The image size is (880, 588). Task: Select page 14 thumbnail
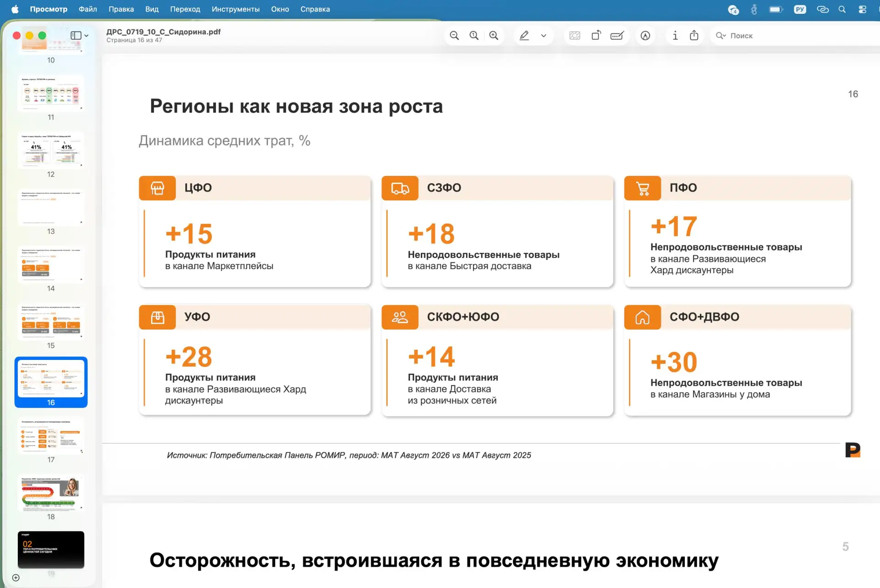pyautogui.click(x=51, y=265)
